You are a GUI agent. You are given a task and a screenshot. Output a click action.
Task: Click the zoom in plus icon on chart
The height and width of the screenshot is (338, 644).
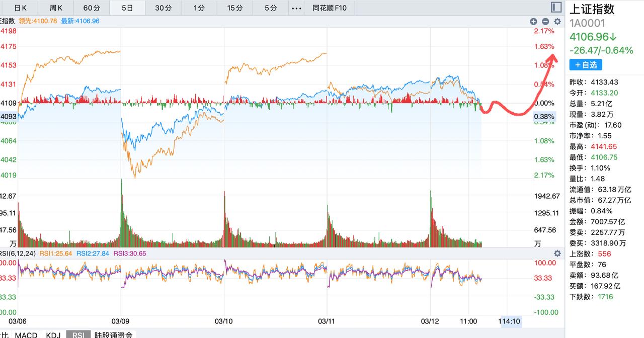[x=533, y=21]
